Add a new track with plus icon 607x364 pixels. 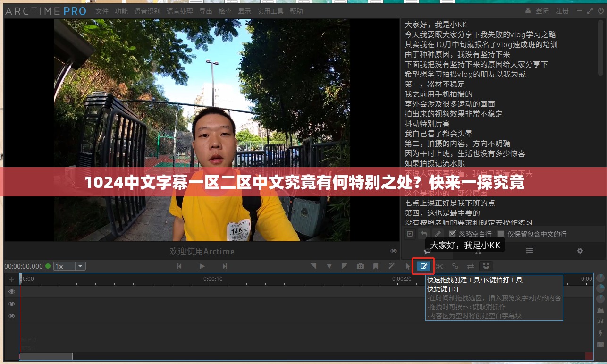12,279
